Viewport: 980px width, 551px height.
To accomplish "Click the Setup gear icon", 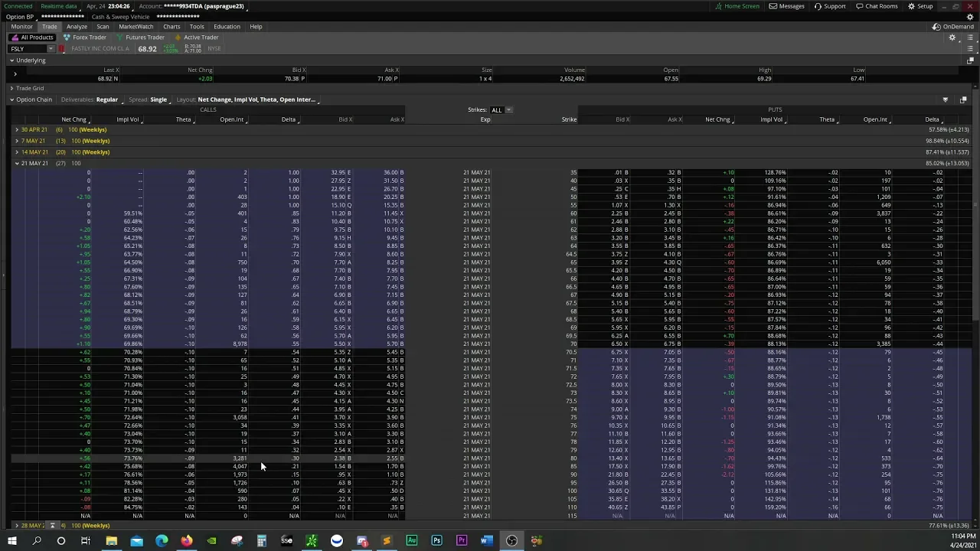I will (x=911, y=6).
